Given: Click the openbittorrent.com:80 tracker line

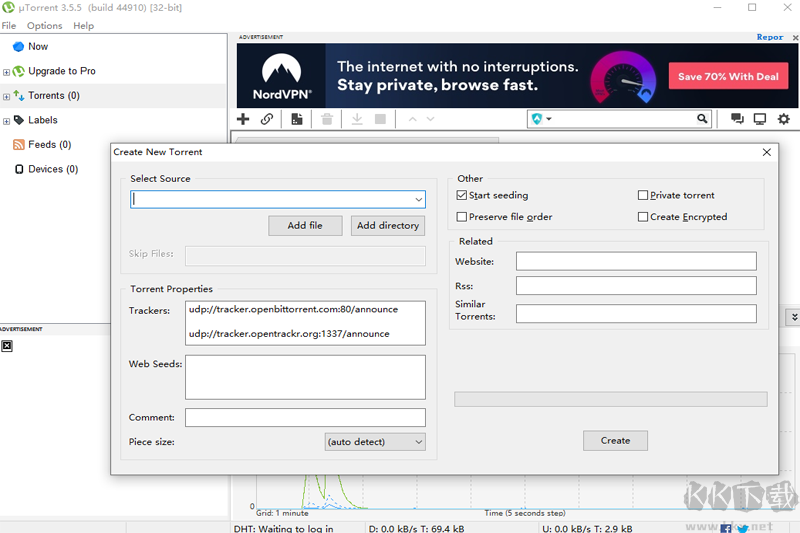Looking at the screenshot, I should coord(293,309).
